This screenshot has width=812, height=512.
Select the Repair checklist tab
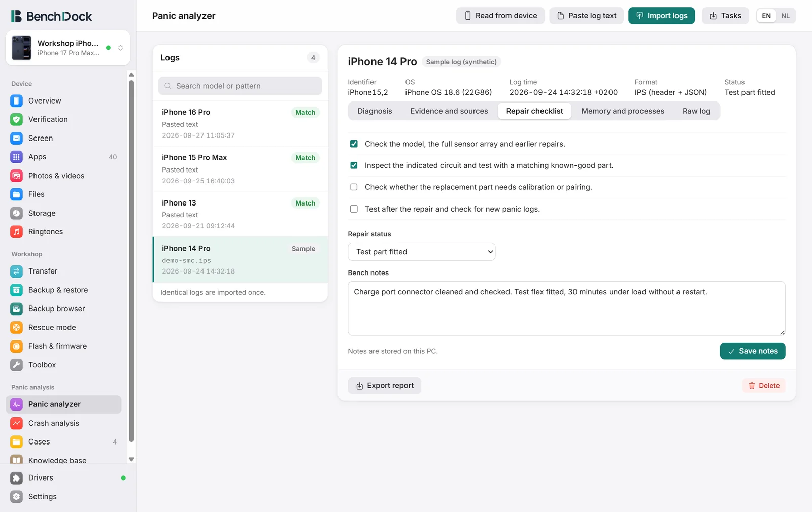pos(534,111)
